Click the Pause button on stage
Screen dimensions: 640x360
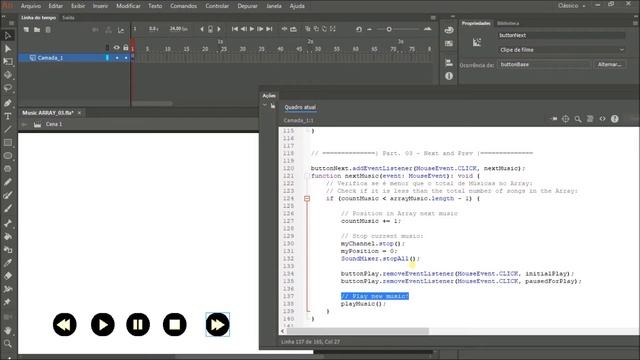click(138, 324)
